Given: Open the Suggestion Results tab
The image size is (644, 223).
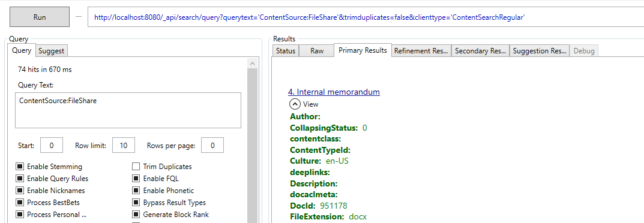Looking at the screenshot, I should point(540,51).
